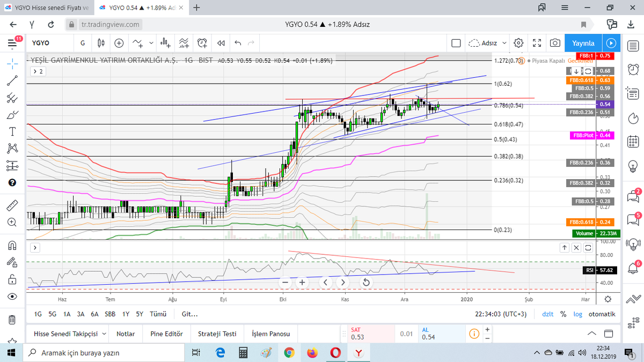This screenshot has height=362, width=644.
Task: Reset the chart view
Action: point(365,282)
